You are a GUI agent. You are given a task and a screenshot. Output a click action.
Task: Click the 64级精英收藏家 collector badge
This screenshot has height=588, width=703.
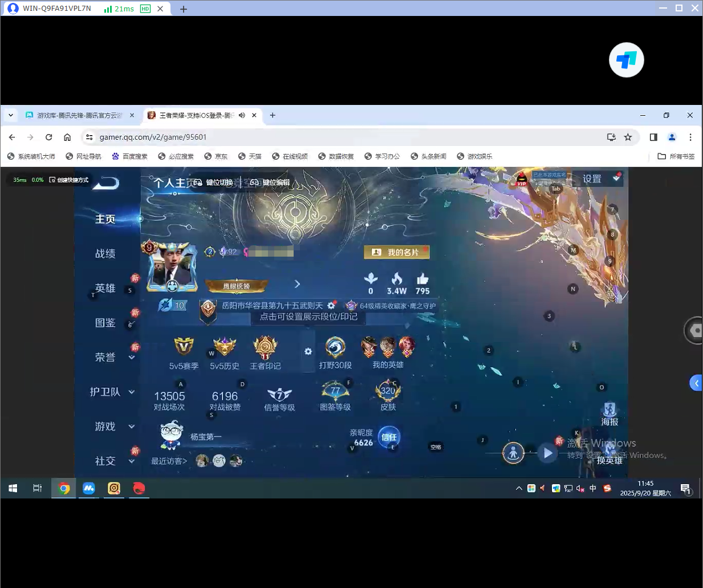(391, 306)
